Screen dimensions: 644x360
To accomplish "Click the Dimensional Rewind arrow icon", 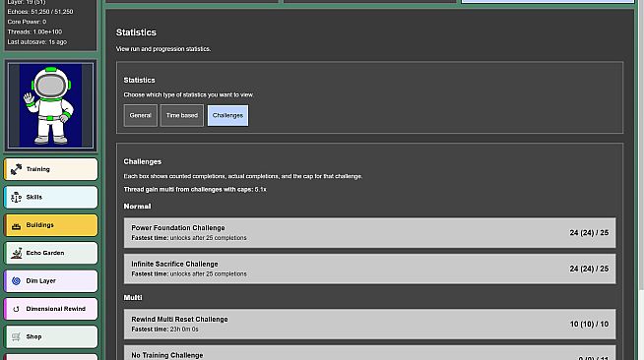I will (x=16, y=309).
